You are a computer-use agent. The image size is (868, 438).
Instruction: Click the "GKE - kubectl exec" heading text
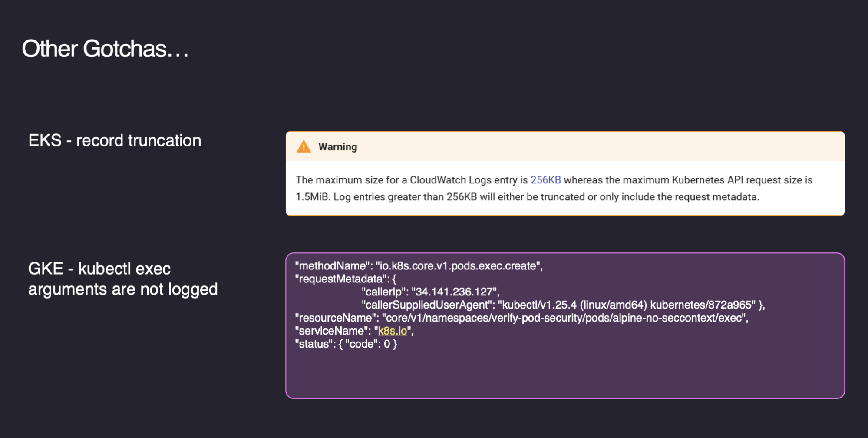click(x=99, y=269)
